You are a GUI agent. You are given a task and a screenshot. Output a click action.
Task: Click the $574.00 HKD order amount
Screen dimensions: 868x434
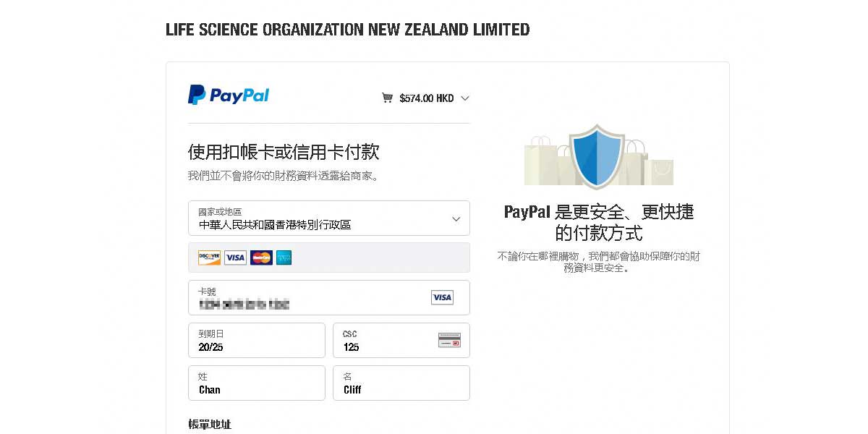[x=426, y=98]
